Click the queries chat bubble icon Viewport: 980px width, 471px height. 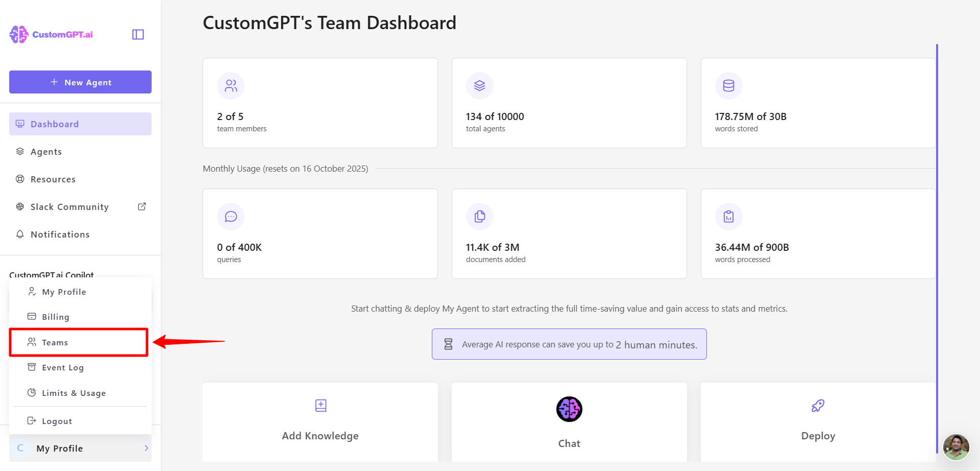pos(231,217)
